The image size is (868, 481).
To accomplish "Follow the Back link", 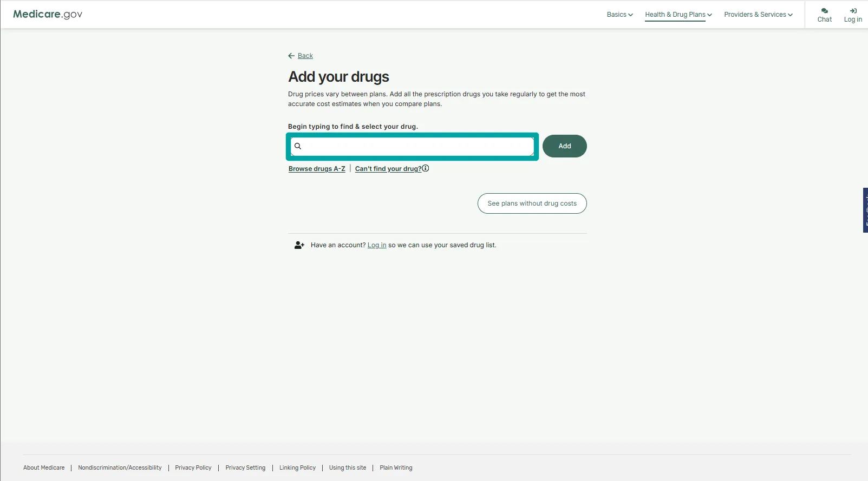I will 305,56.
